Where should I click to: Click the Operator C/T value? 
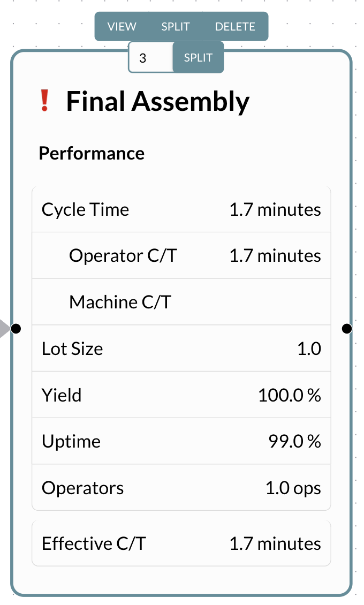275,256
